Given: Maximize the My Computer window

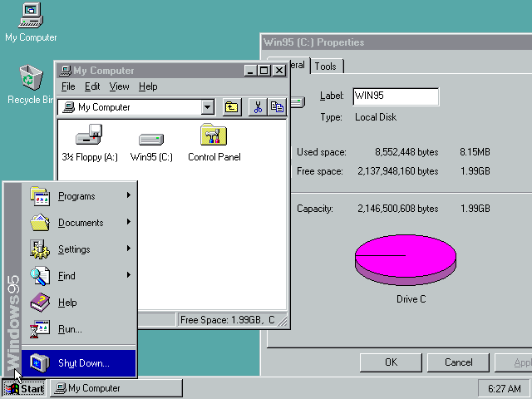Looking at the screenshot, I should coord(264,71).
